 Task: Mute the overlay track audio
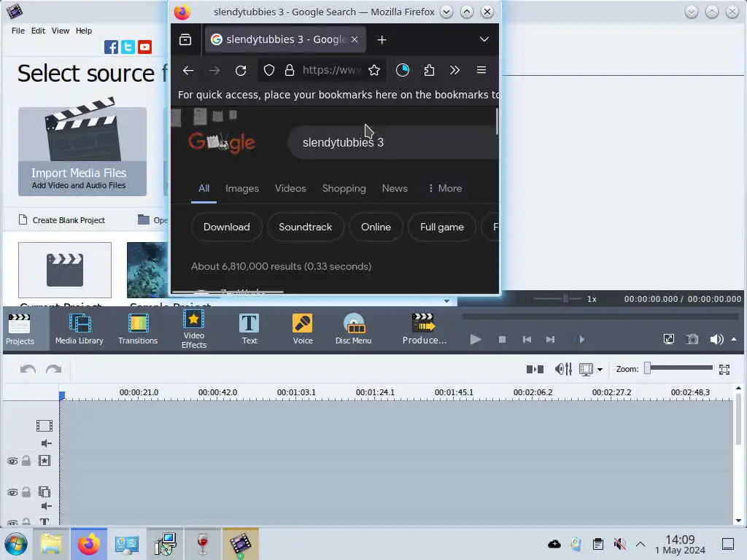coord(46,506)
